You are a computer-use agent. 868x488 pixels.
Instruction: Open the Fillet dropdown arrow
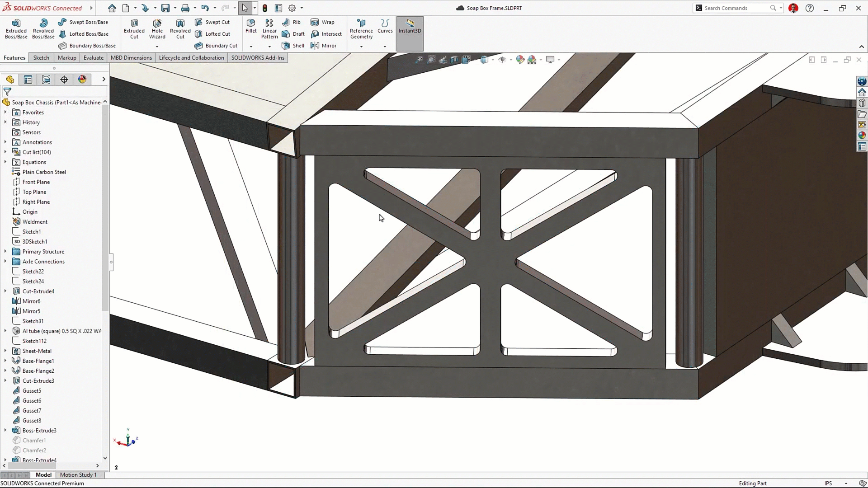(251, 46)
